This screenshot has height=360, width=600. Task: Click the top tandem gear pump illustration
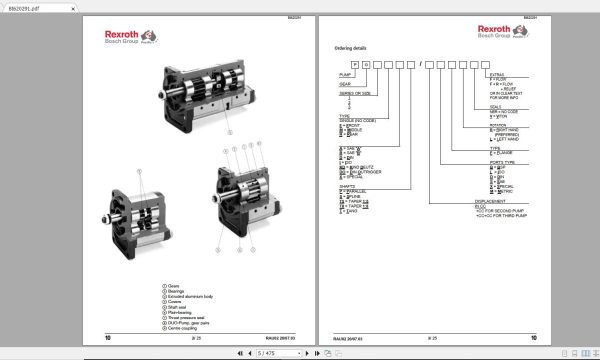(x=207, y=96)
